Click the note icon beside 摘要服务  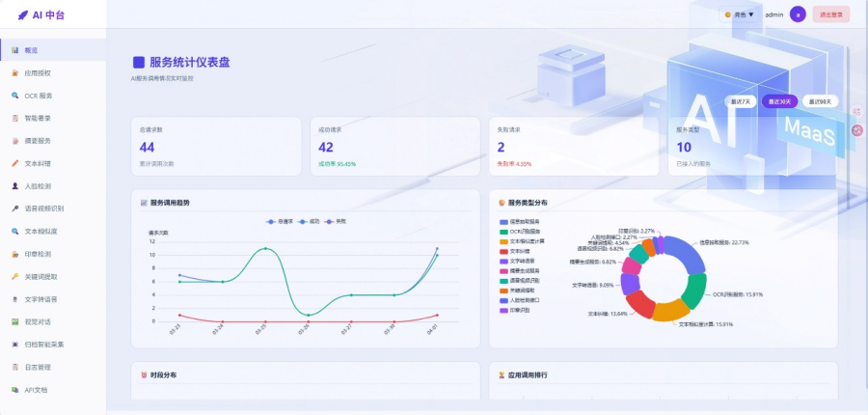click(x=14, y=141)
